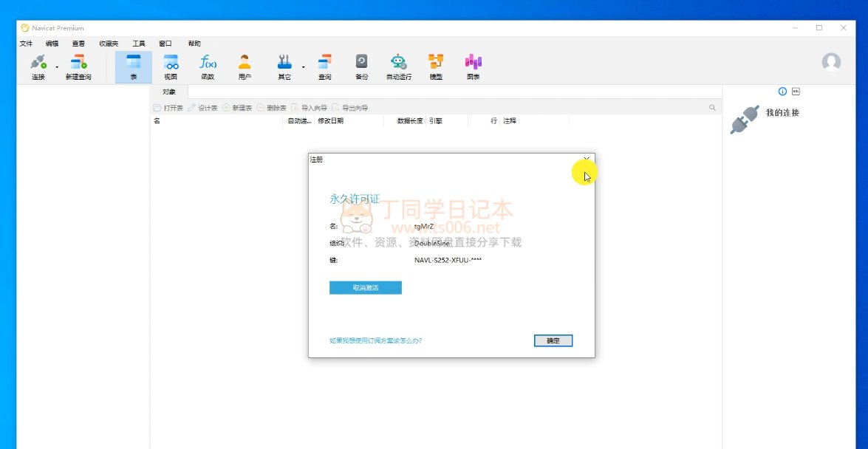Screen dimensions: 868x449
Task: Sort by the 行 (Rows) column header
Action: [485, 120]
